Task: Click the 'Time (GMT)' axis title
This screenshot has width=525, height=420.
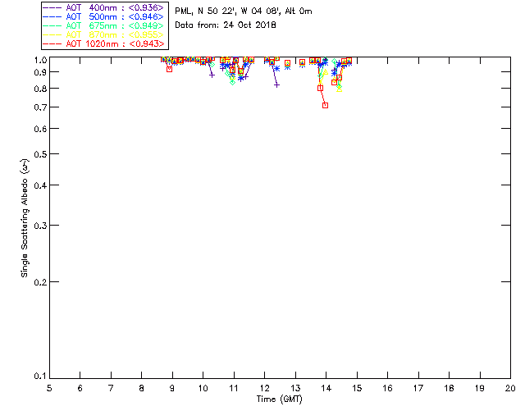Action: click(x=279, y=399)
